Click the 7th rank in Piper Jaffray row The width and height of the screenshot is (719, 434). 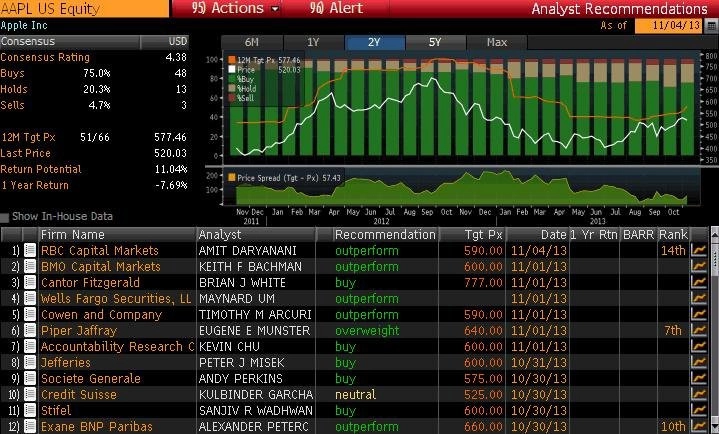pos(673,331)
